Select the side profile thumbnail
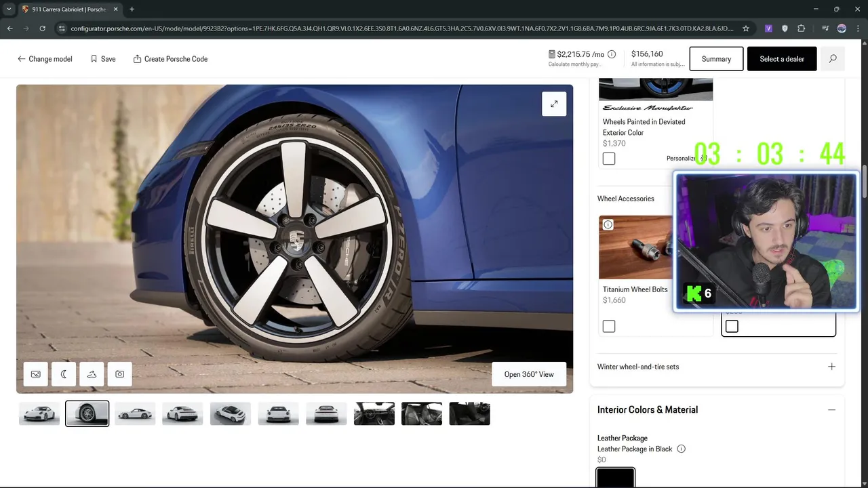Screen dimensions: 868x488 point(135,413)
